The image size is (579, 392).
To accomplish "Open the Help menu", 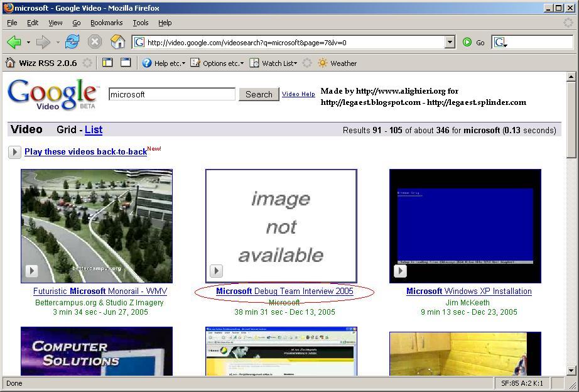I will pyautogui.click(x=165, y=23).
